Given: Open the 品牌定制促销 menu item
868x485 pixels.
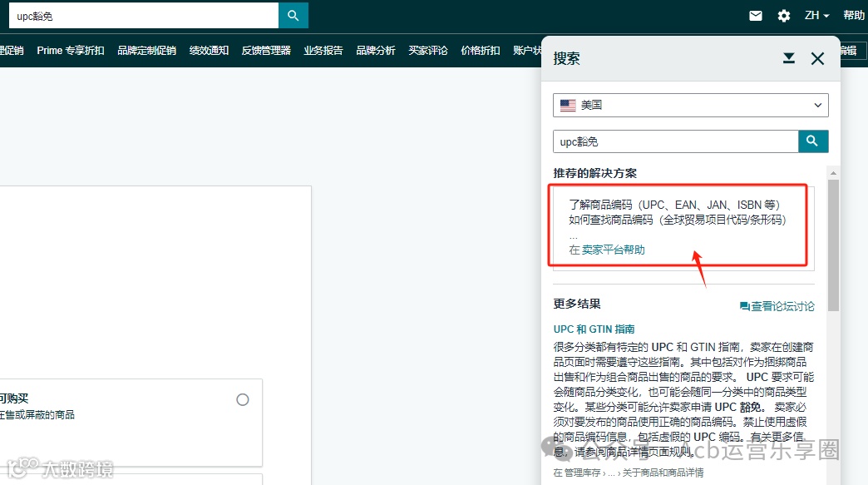Looking at the screenshot, I should pos(146,51).
